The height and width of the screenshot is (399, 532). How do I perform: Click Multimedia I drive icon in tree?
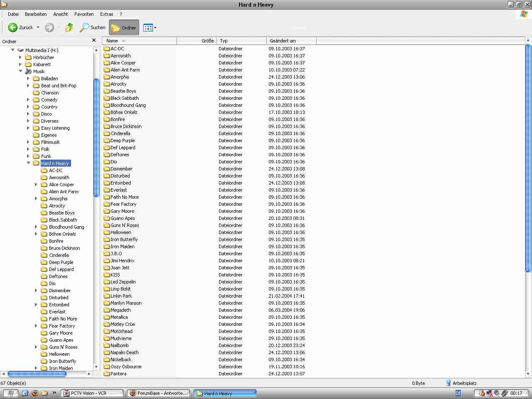click(x=20, y=50)
